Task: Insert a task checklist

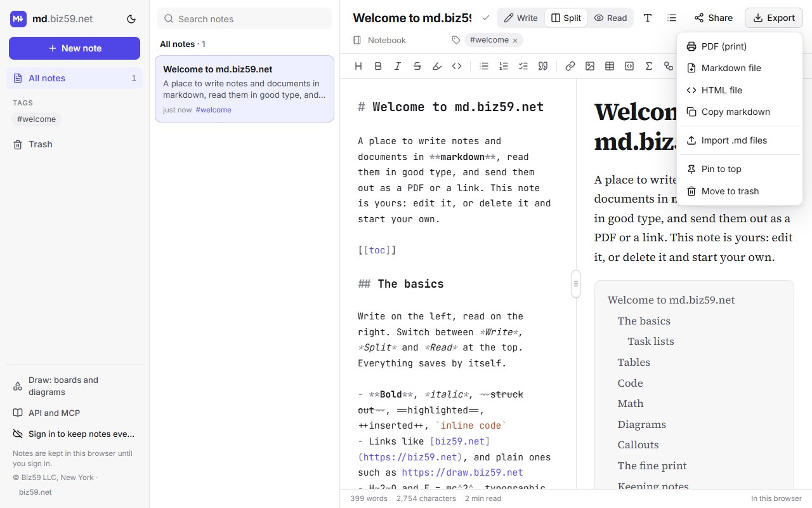Action: pos(523,66)
